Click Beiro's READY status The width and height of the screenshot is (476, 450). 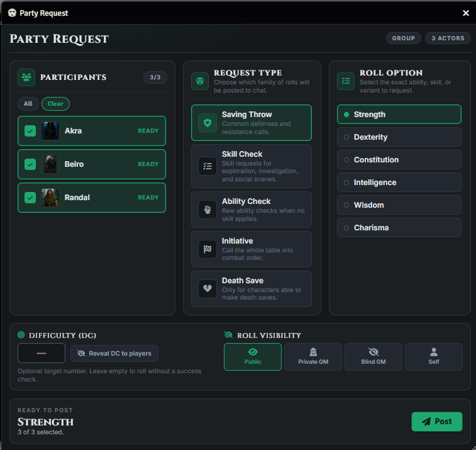coord(148,164)
